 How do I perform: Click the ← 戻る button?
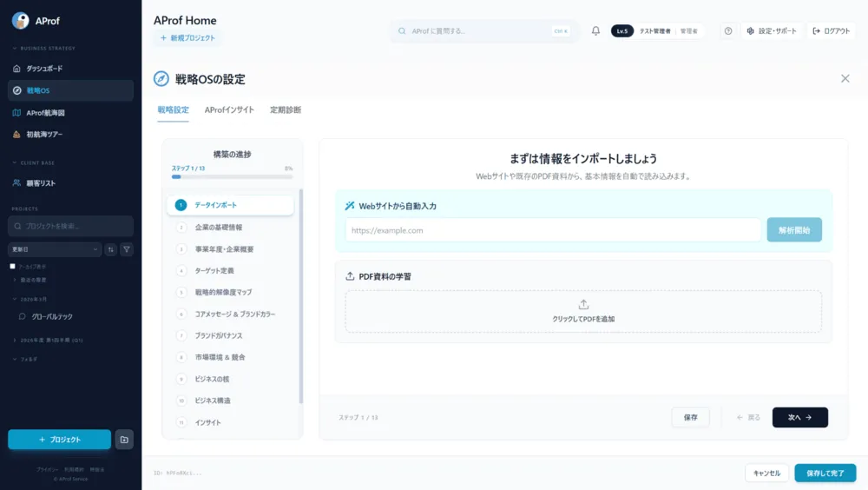[748, 417]
